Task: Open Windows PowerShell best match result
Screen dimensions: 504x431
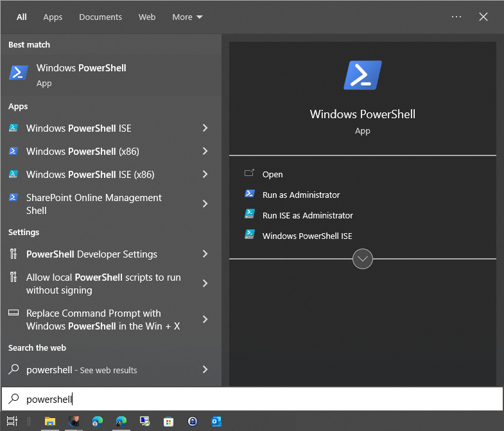Action: 111,75
